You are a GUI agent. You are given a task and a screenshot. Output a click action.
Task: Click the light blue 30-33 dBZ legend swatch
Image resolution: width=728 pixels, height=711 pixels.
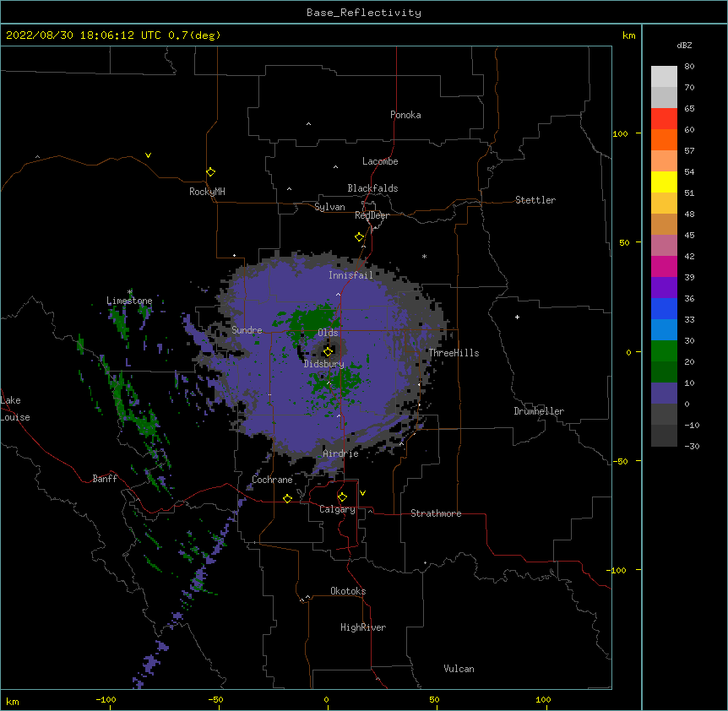(x=664, y=330)
